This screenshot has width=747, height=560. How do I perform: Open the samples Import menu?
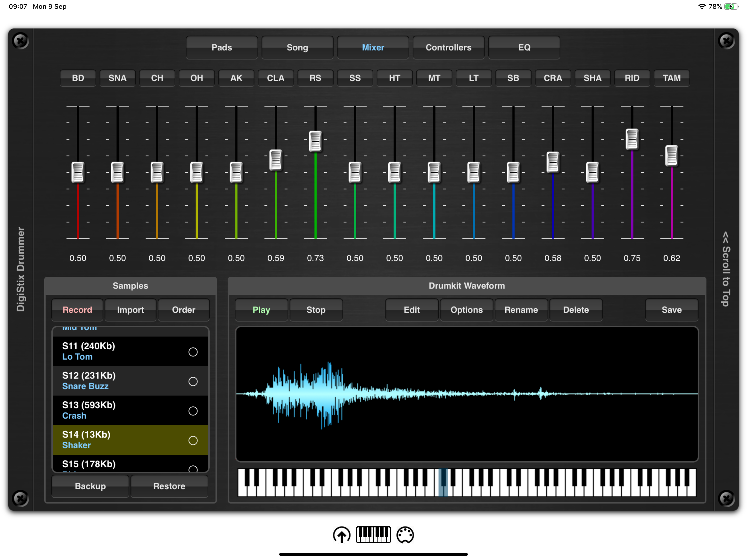130,310
